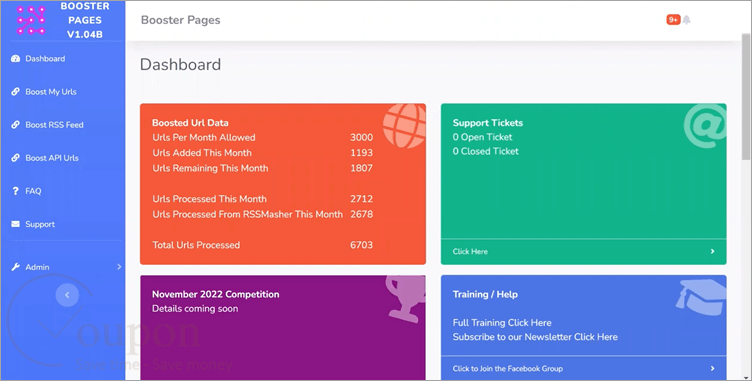The width and height of the screenshot is (752, 381).
Task: Click the Booster Pages pink logo
Action: [31, 21]
